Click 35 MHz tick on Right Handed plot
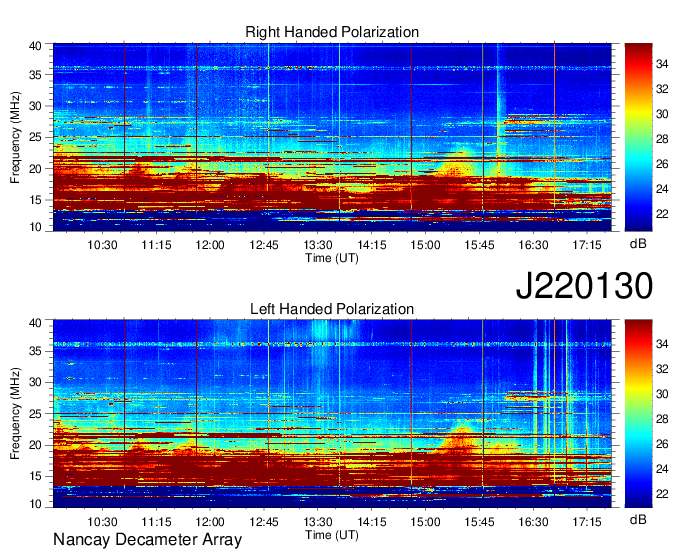The width and height of the screenshot is (680, 552). [35, 75]
